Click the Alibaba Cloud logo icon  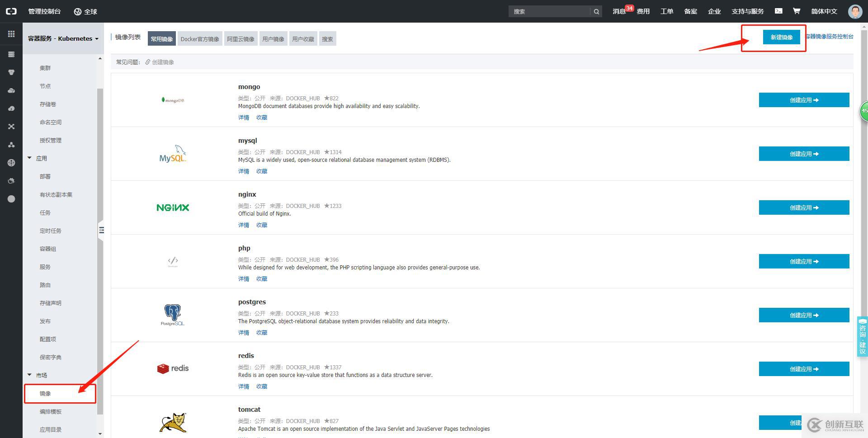11,11
